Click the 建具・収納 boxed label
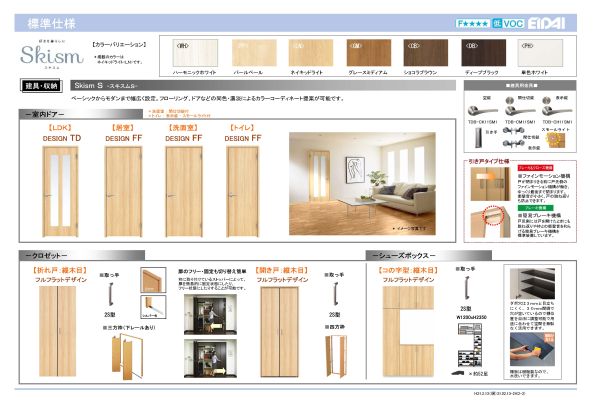This screenshot has width=600, height=411. click(x=41, y=86)
